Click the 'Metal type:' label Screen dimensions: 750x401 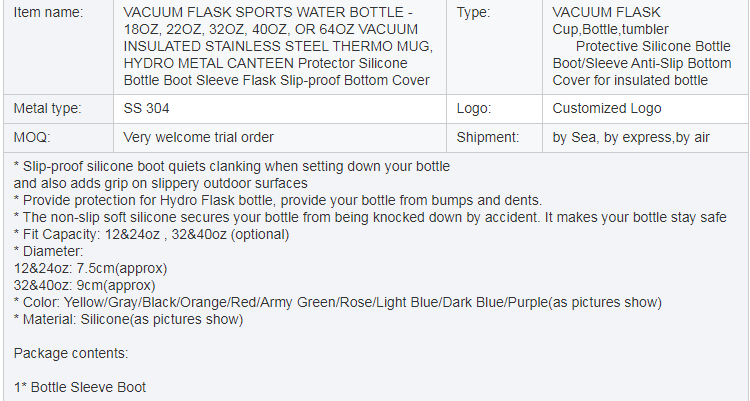47,109
